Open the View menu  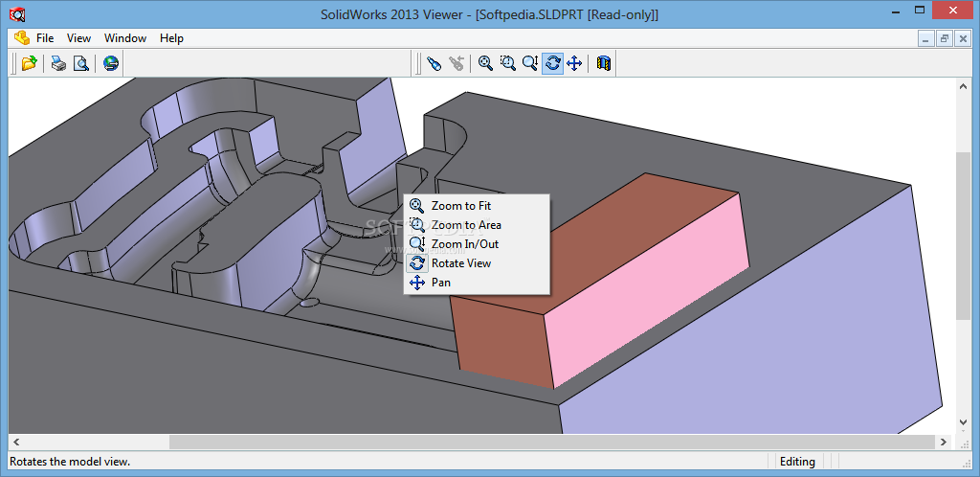click(x=78, y=38)
